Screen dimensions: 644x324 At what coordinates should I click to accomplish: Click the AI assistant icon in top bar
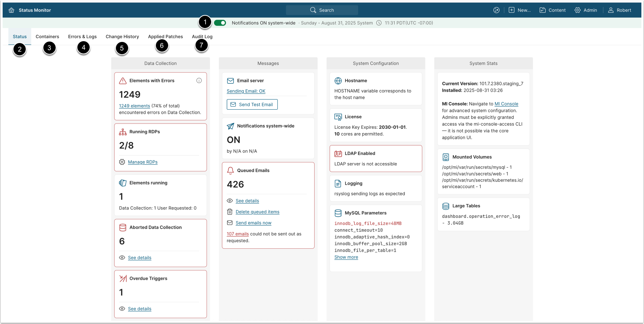tap(496, 10)
